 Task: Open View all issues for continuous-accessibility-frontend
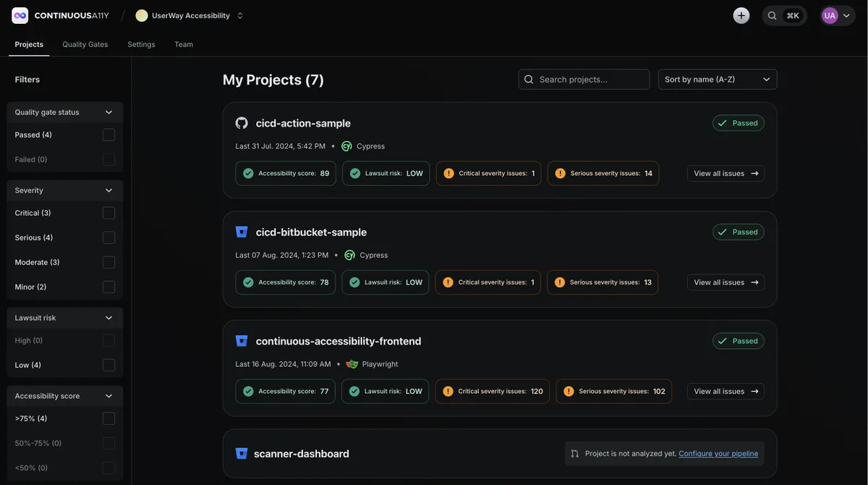point(726,392)
